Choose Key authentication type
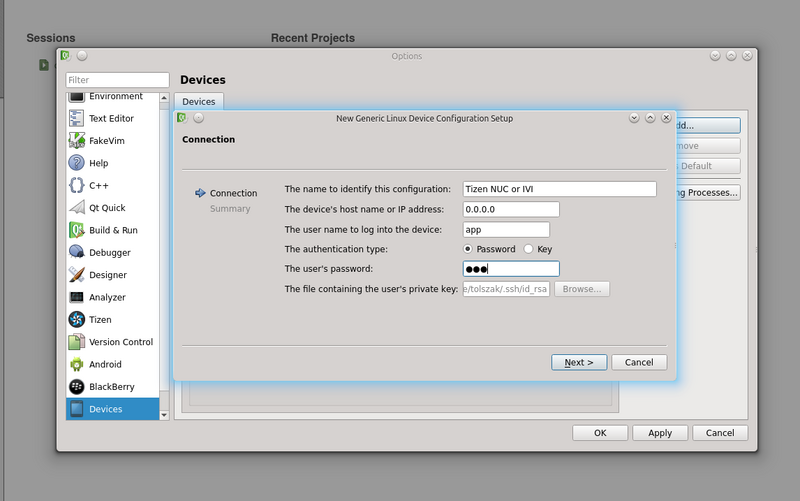800x501 pixels. click(x=529, y=249)
